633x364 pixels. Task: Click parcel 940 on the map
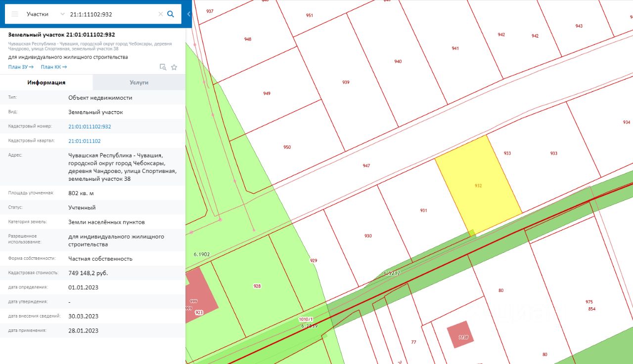(398, 61)
